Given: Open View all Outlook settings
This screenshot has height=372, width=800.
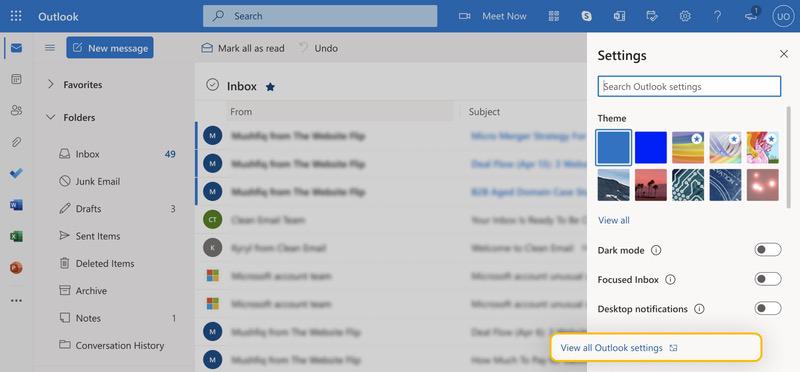Looking at the screenshot, I should [656, 348].
